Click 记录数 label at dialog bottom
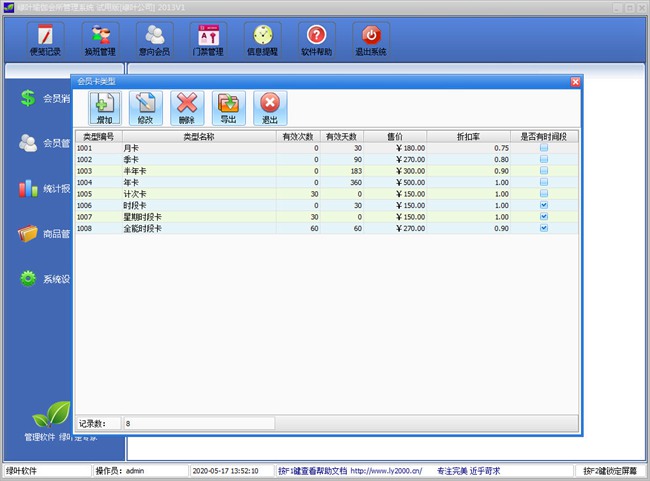Image resolution: width=650 pixels, height=481 pixels. [x=92, y=423]
